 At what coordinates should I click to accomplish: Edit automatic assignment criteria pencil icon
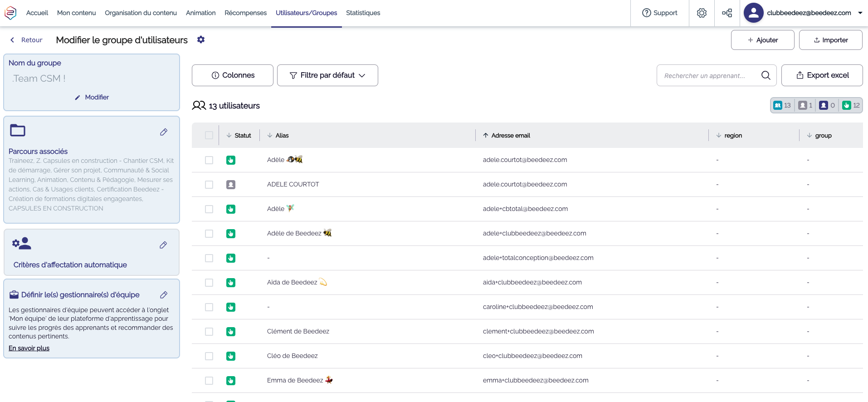(x=163, y=245)
